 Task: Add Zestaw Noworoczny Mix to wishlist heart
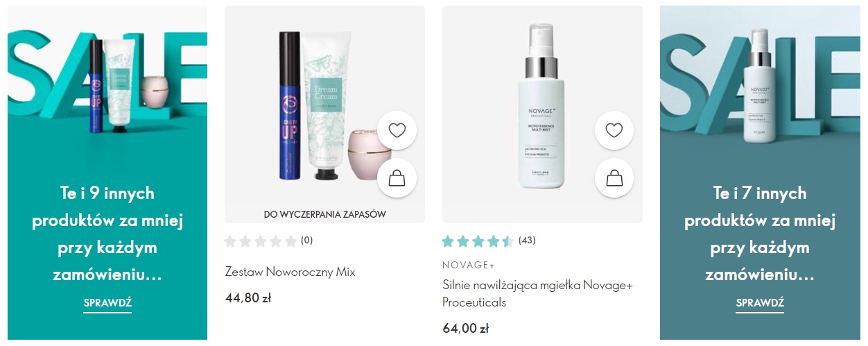pyautogui.click(x=397, y=130)
